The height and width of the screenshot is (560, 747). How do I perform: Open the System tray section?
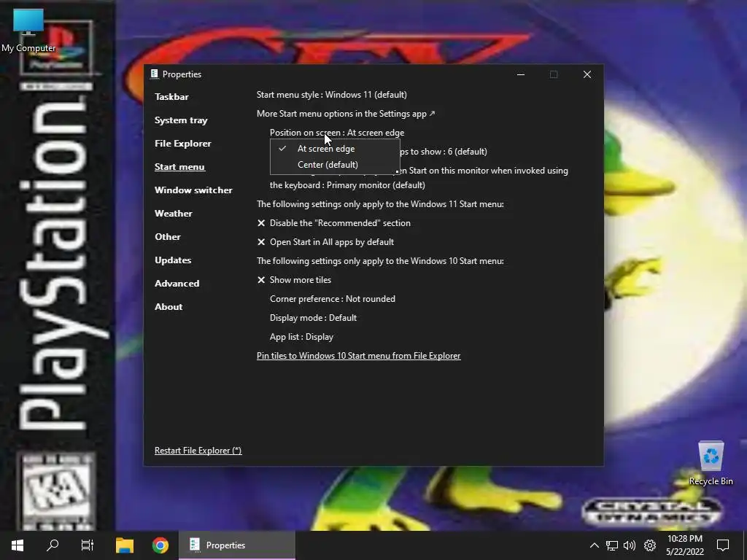pos(181,120)
